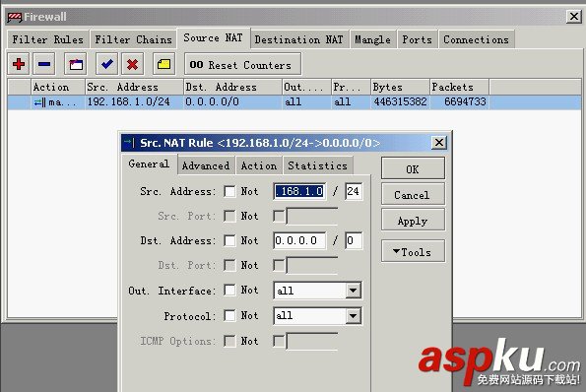Toggle Not checkbox for Src. Address

coord(229,192)
